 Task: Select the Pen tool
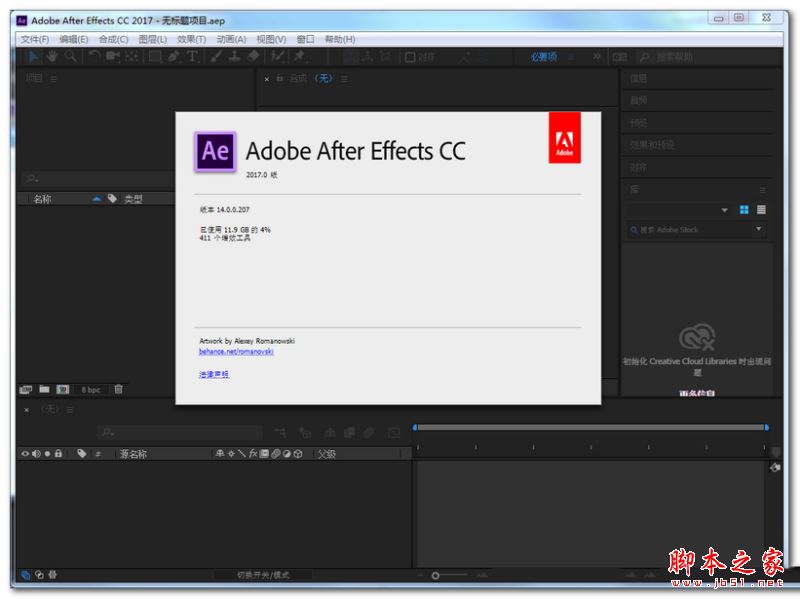tap(173, 57)
